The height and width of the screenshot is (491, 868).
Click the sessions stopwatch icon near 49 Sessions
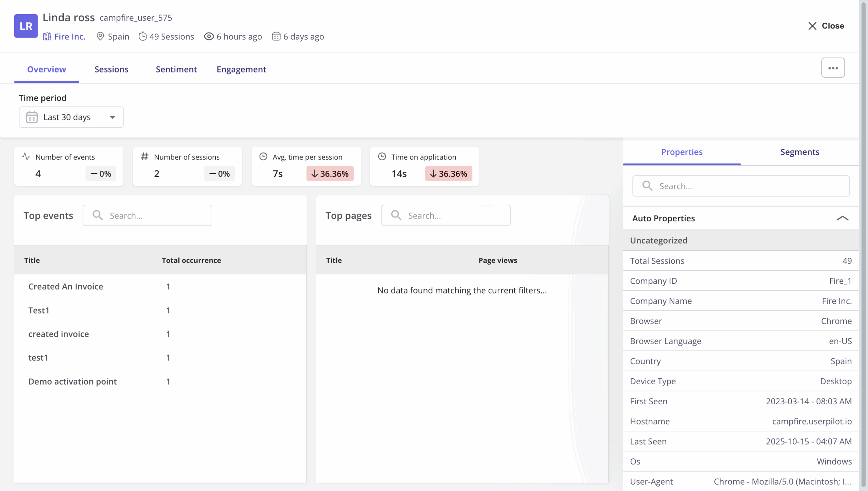pyautogui.click(x=143, y=36)
